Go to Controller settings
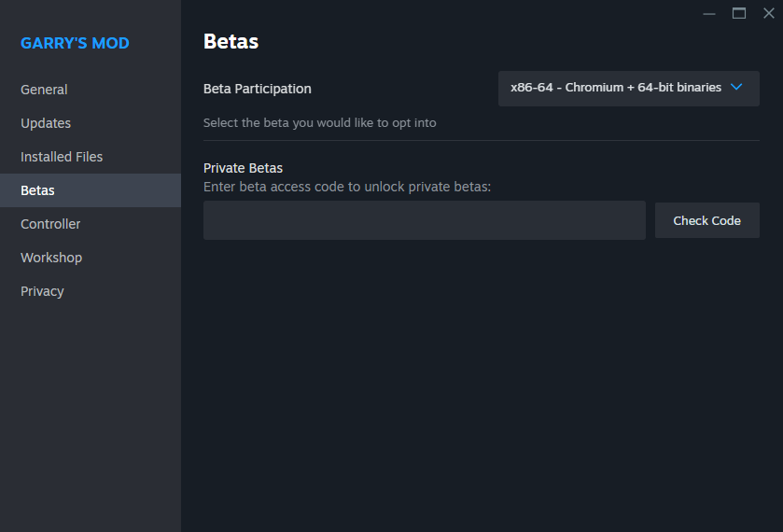Screen dimensions: 783x532 coord(91,224)
